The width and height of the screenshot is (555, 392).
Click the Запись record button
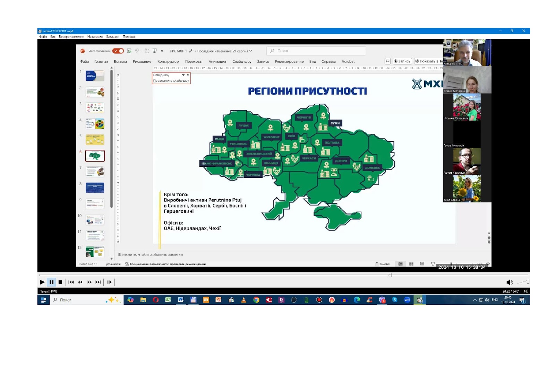click(402, 61)
